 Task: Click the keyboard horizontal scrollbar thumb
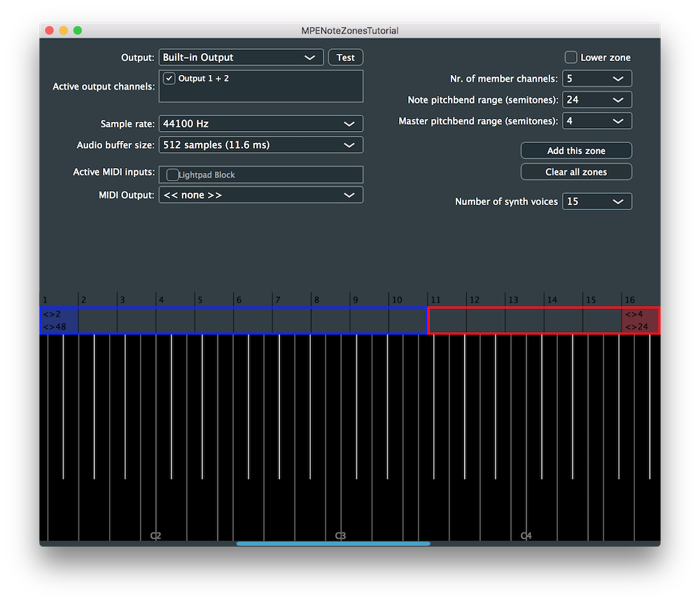[333, 543]
